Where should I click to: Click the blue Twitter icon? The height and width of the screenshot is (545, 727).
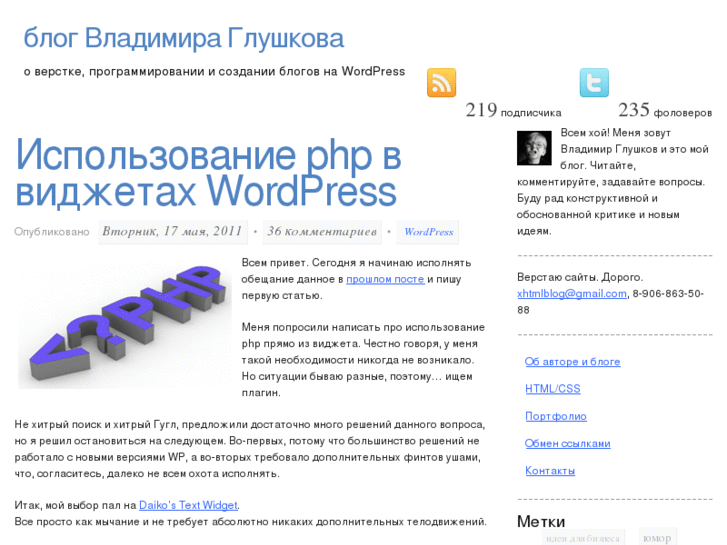tap(594, 83)
